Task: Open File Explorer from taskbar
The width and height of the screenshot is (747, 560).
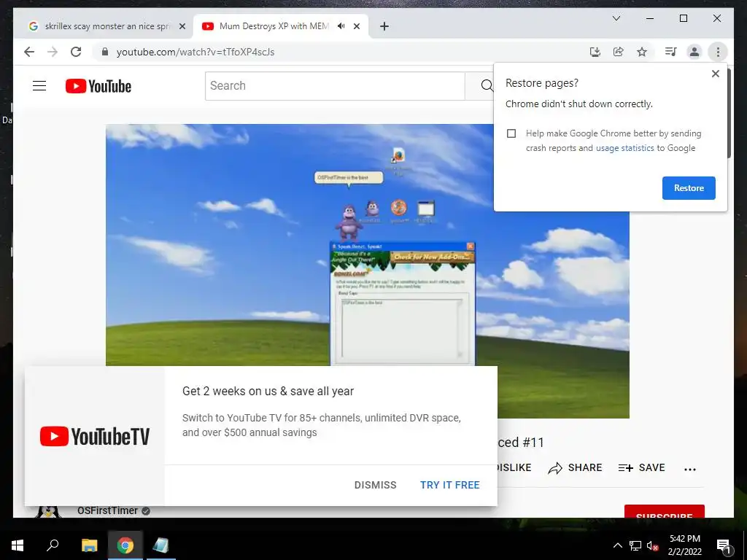Action: pos(89,545)
